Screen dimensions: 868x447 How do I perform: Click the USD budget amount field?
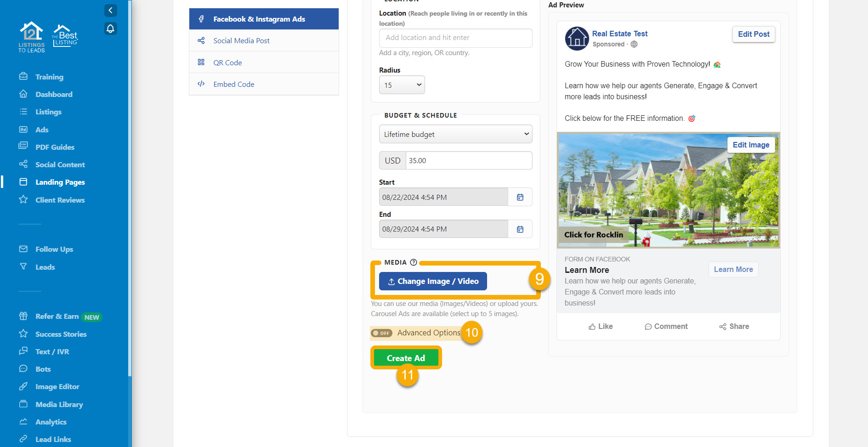(x=468, y=161)
